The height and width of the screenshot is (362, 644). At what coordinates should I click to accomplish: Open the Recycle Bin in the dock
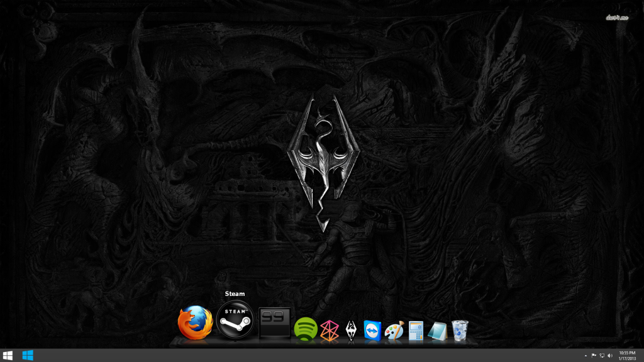pyautogui.click(x=460, y=331)
